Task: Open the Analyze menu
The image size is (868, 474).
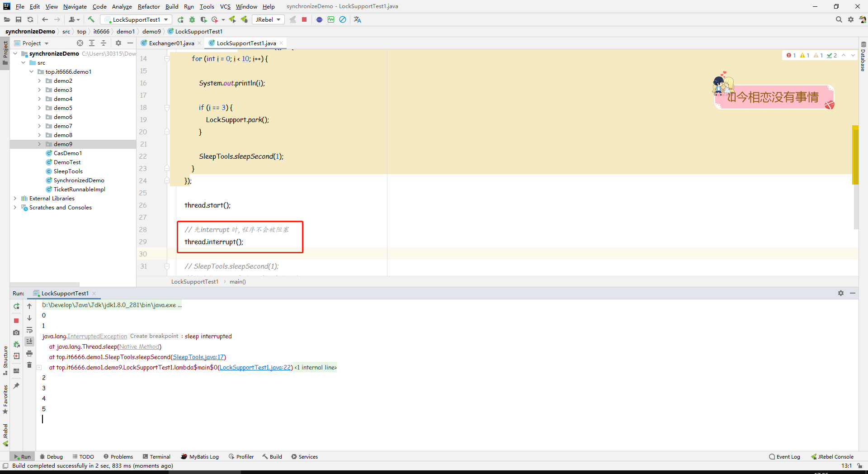Action: [x=122, y=6]
